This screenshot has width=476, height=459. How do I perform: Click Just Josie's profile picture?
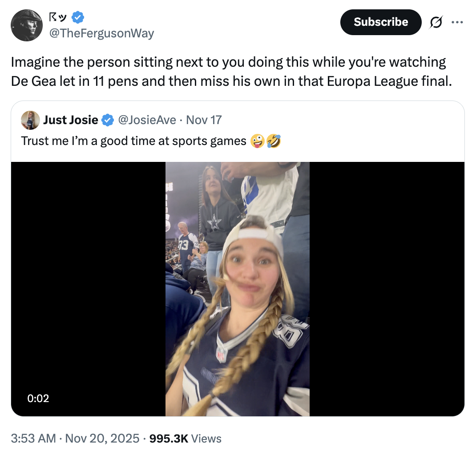click(x=30, y=120)
